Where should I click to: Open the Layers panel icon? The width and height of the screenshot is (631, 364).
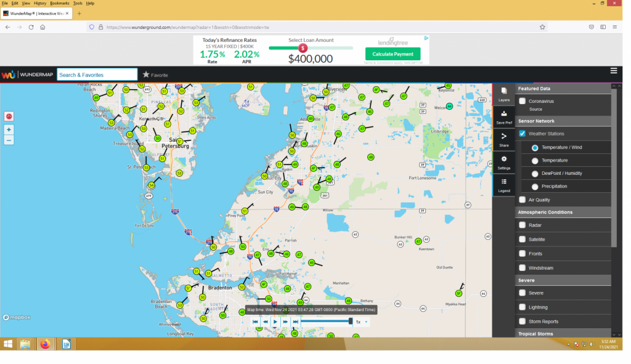(503, 93)
